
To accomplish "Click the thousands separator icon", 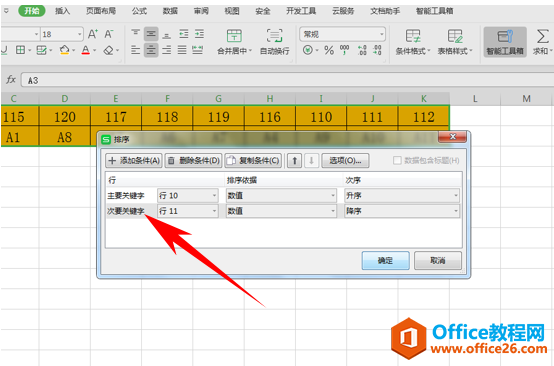I will 344,50.
